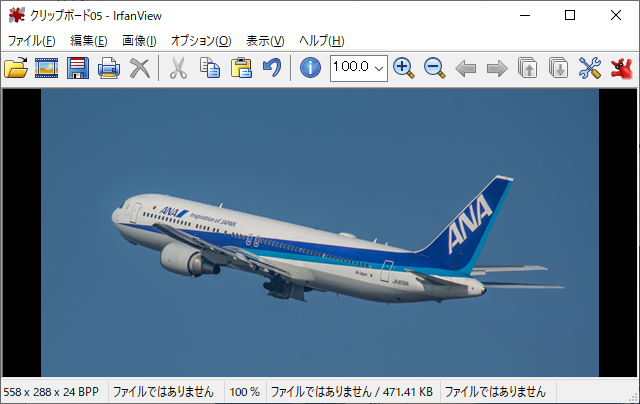640x404 pixels.
Task: Close the IrfanView window
Action: tap(616, 16)
